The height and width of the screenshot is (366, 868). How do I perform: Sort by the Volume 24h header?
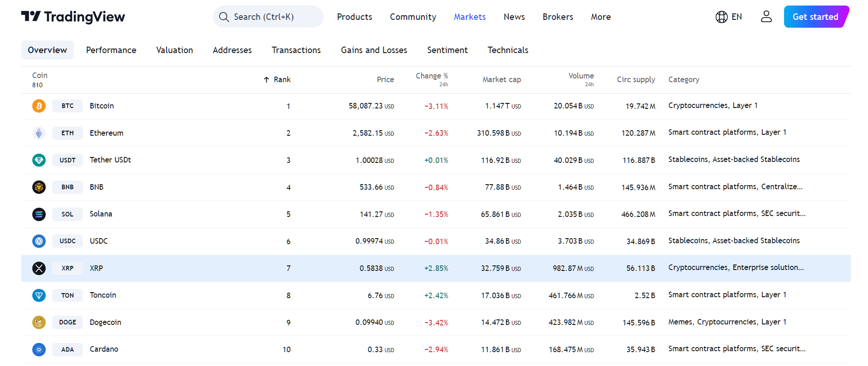click(581, 79)
